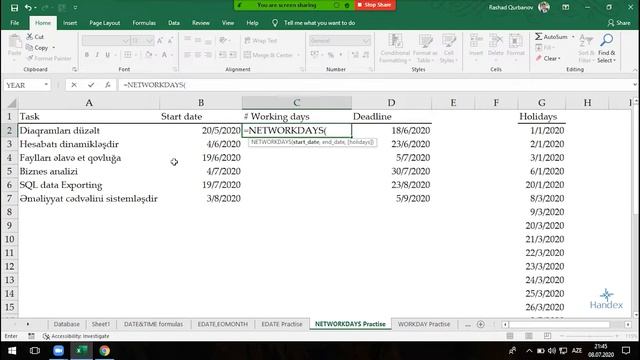
Task: Click Stop Share button
Action: pos(375,5)
